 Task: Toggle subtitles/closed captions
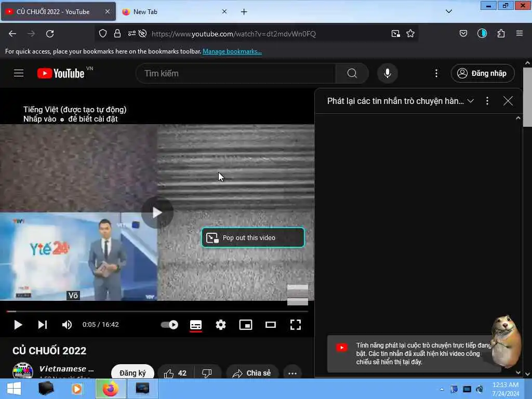[196, 325]
